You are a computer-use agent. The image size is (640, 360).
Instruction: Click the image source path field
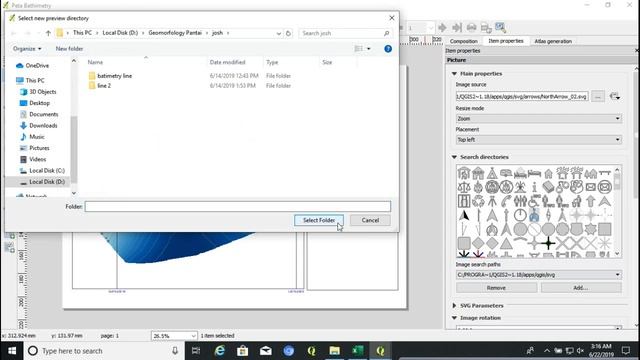(x=522, y=97)
